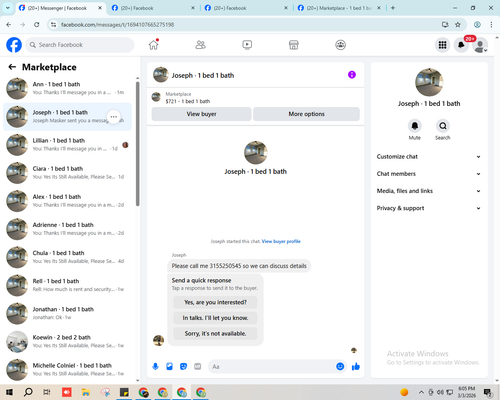Image resolution: width=500 pixels, height=400 pixels.
Task: Open Jonathan - 1 bed 1 bath conversation
Action: pos(67,313)
